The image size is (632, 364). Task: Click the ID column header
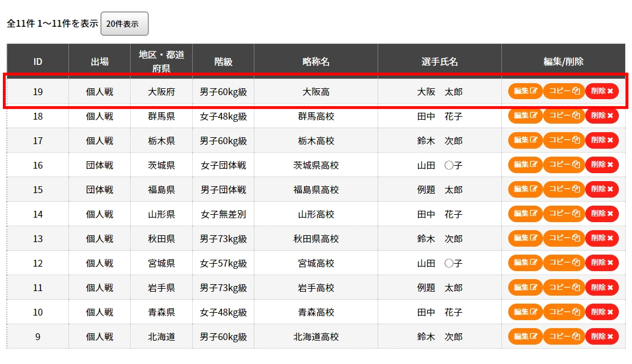[38, 62]
